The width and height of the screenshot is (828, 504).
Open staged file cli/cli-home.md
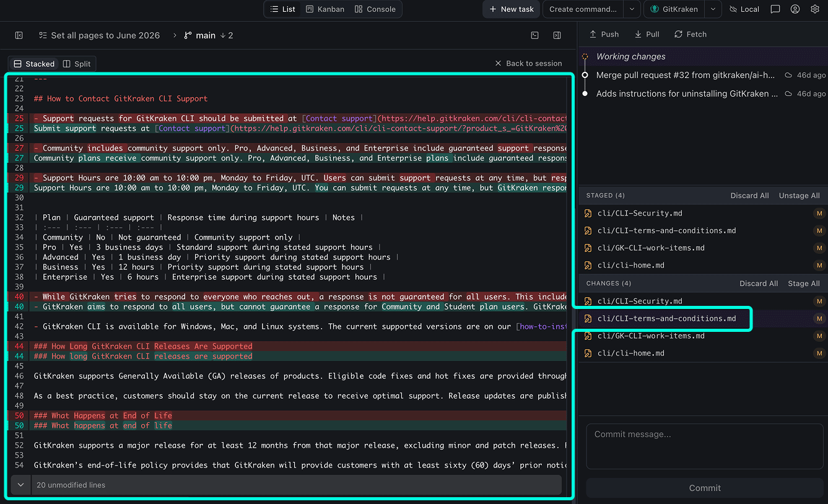703,265
